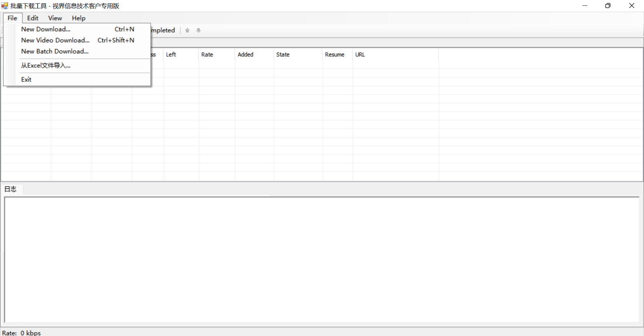Screen dimensions: 644x336
Task: Open the View menu
Action: [x=55, y=18]
